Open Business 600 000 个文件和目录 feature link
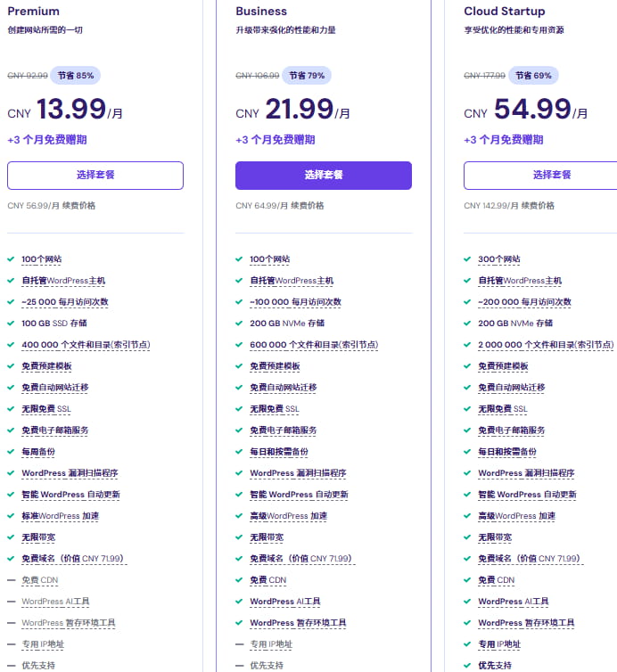The height and width of the screenshot is (672, 617). tap(314, 345)
